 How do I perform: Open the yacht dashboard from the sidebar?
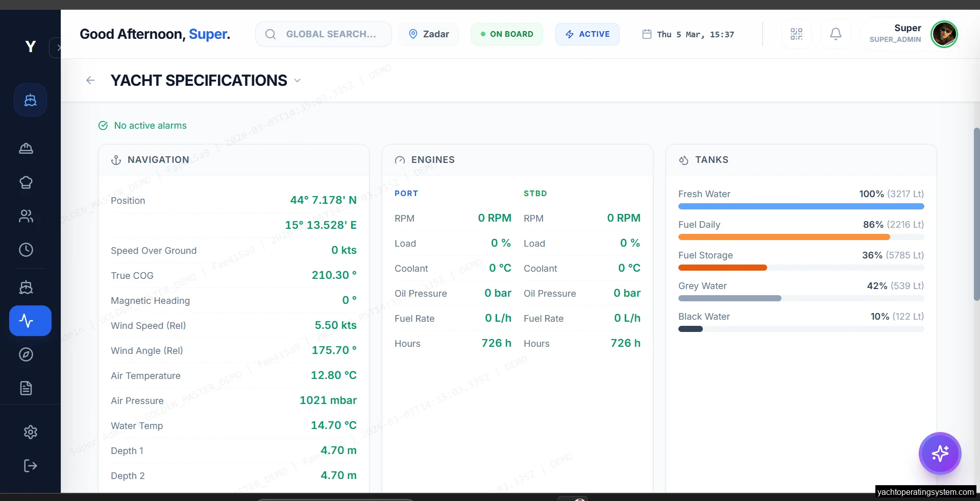click(x=30, y=100)
